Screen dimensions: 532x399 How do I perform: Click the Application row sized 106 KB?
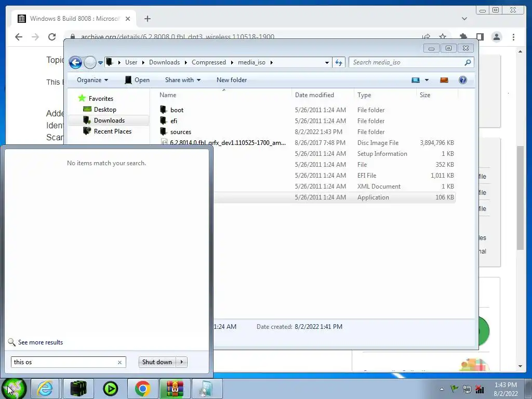[x=335, y=197]
